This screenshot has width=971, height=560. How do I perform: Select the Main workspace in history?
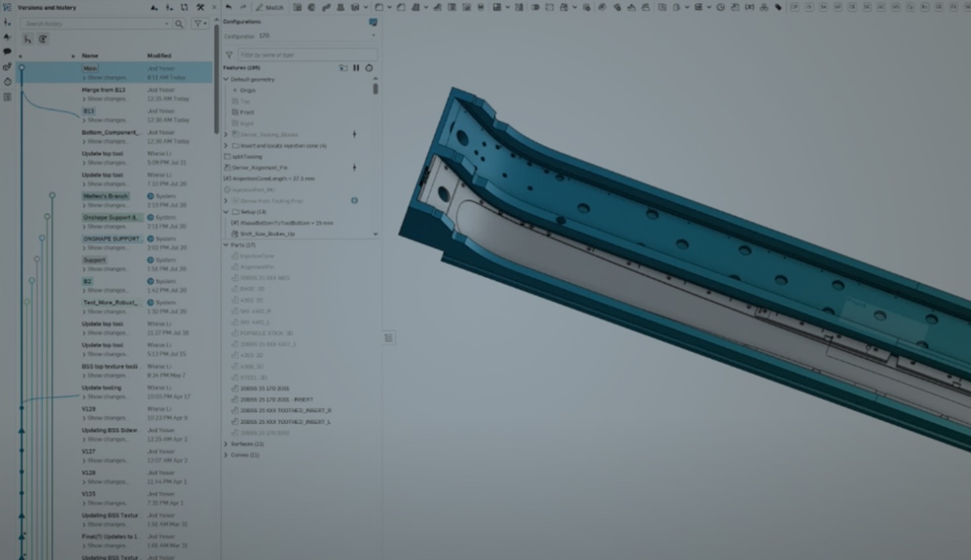[x=90, y=68]
